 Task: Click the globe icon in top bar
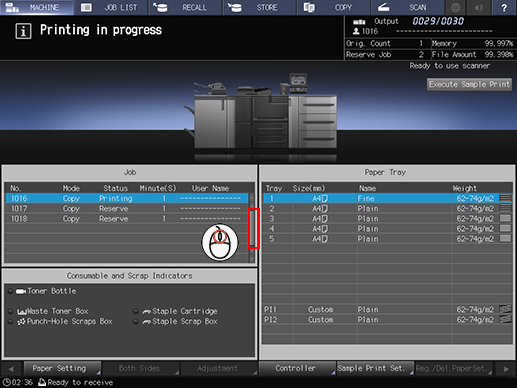point(455,7)
